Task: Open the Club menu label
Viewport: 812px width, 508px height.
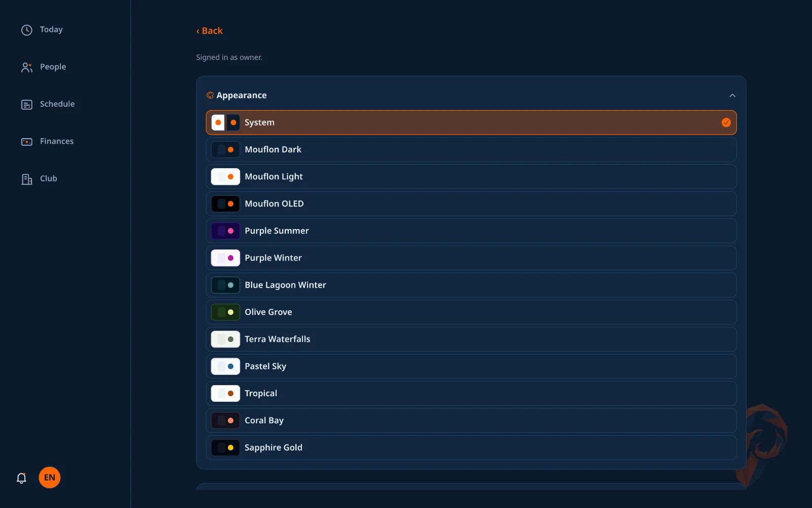Action: (49, 178)
